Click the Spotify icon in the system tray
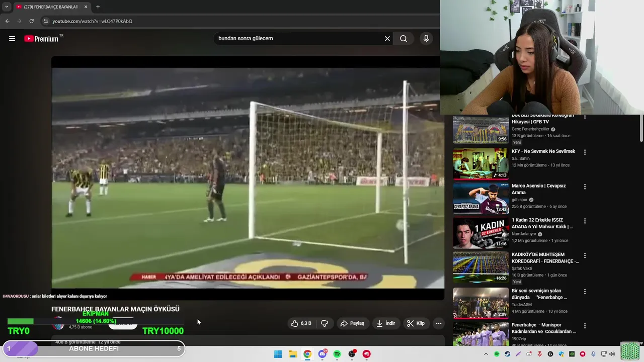This screenshot has width=644, height=362. [497, 354]
